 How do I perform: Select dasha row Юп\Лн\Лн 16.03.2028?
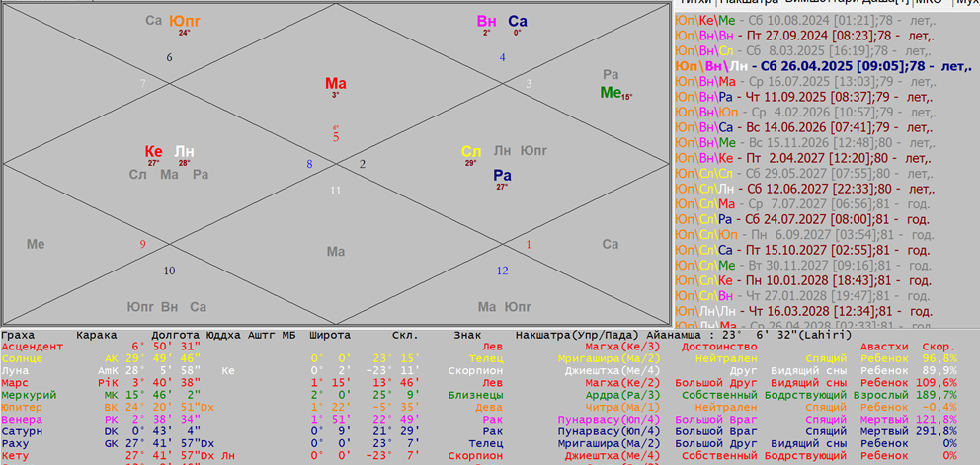pos(802,311)
